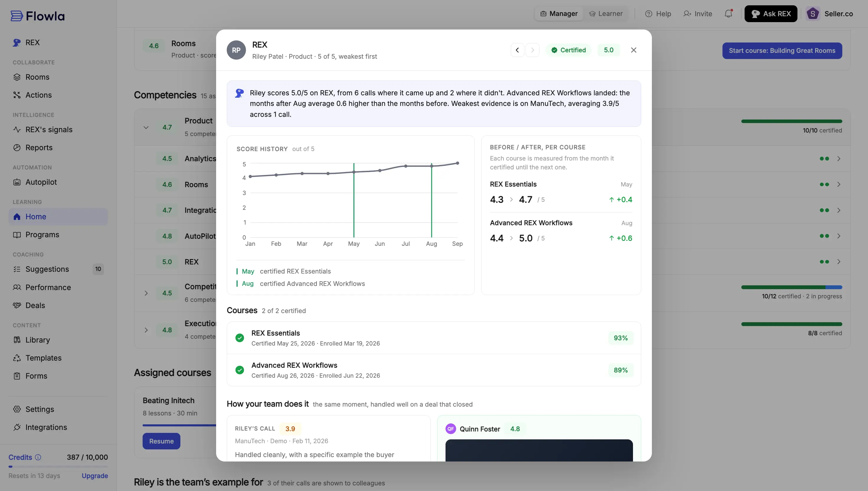Click the Competitive 10/12 certified progress bar
The width and height of the screenshot is (868, 491).
[x=792, y=287]
